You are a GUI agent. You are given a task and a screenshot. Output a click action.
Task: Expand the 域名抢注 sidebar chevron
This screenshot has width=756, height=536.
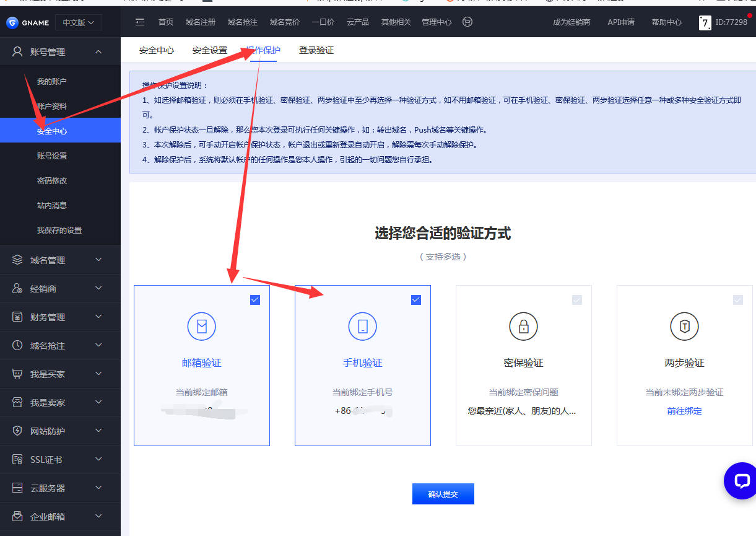tap(98, 346)
